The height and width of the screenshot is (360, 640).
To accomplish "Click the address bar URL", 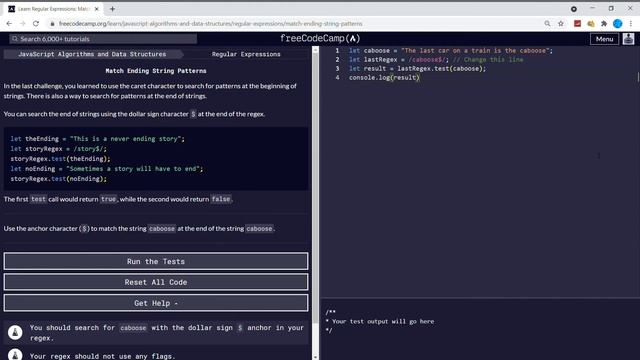I will [211, 24].
